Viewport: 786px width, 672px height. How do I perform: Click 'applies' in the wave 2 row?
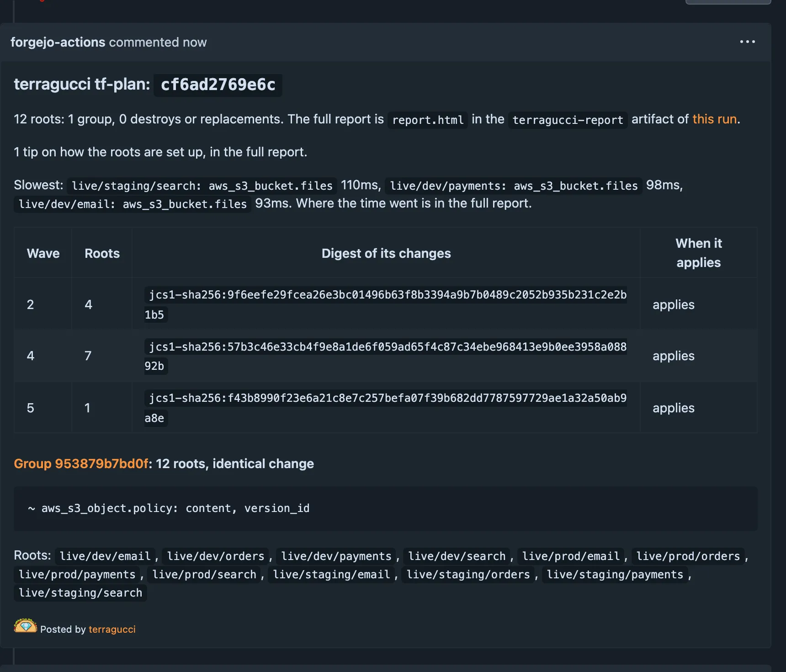coord(674,305)
